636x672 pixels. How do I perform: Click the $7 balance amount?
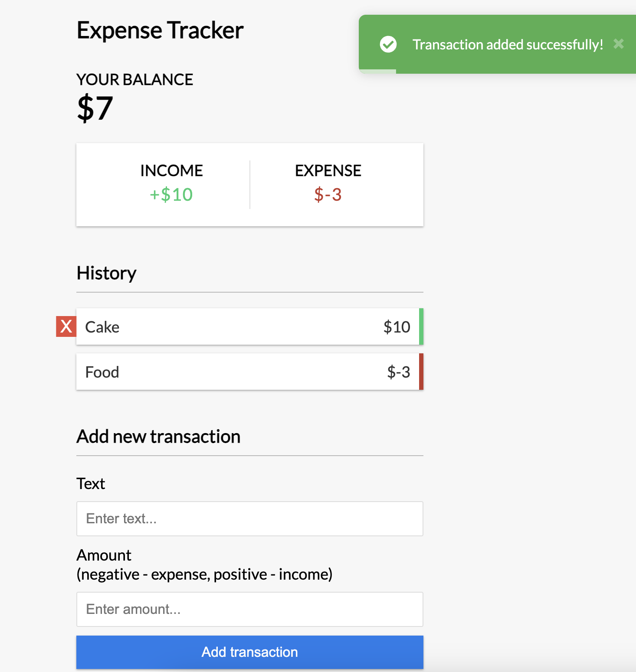click(x=95, y=108)
